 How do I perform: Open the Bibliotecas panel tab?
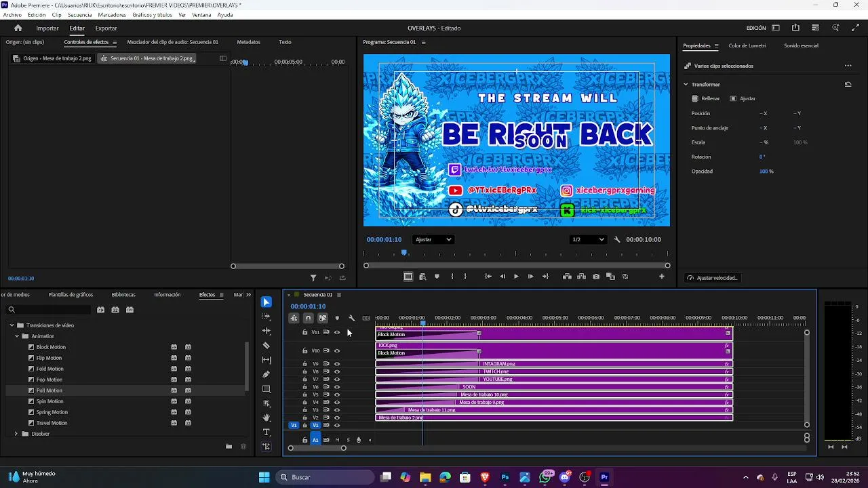pyautogui.click(x=123, y=295)
